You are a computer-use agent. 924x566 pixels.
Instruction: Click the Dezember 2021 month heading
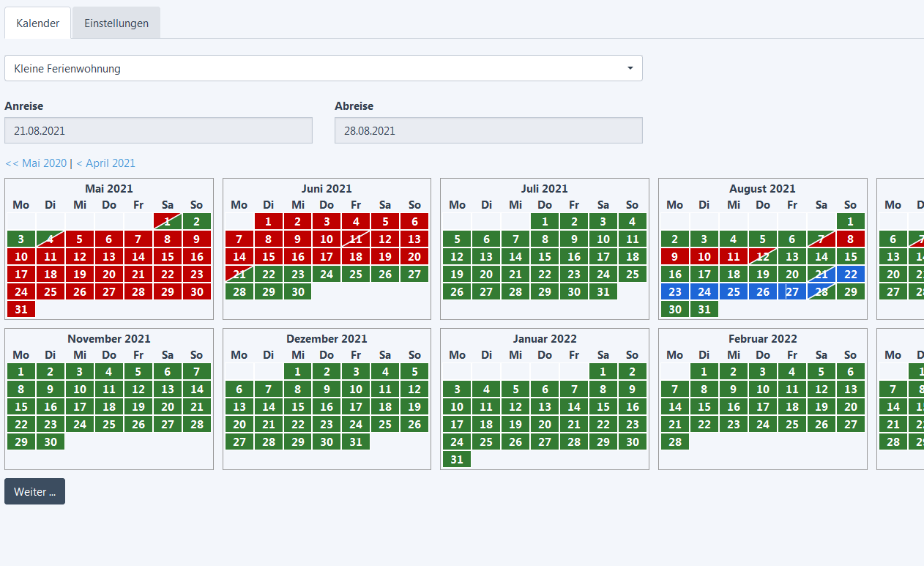coord(327,339)
